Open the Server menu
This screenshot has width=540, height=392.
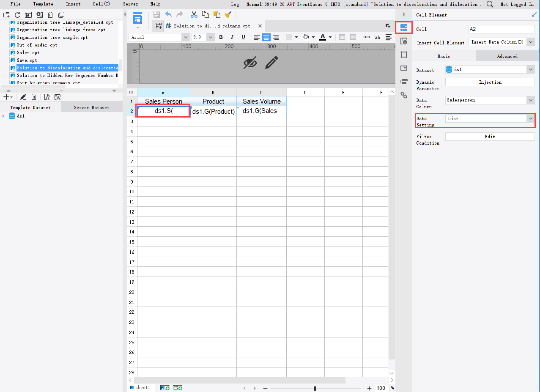tap(130, 4)
